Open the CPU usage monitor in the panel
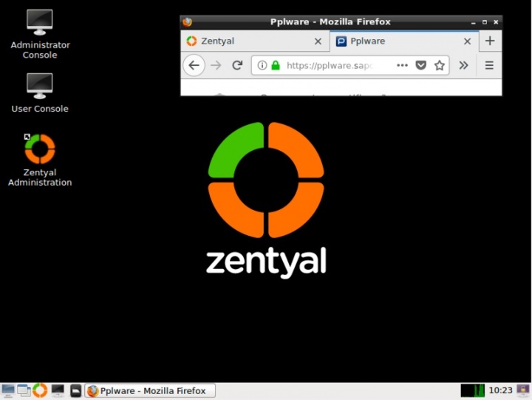532x400 pixels. 472,390
